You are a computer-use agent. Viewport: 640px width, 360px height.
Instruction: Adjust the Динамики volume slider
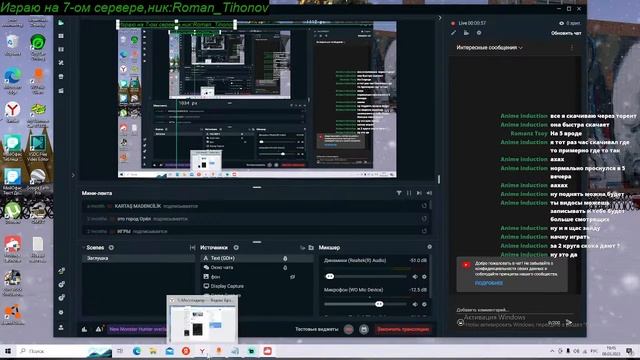click(330, 276)
